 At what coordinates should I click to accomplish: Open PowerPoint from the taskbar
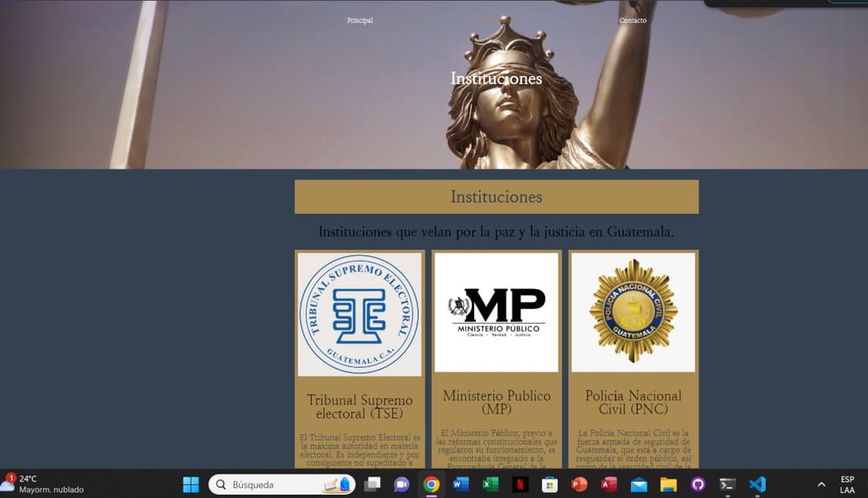coord(579,484)
